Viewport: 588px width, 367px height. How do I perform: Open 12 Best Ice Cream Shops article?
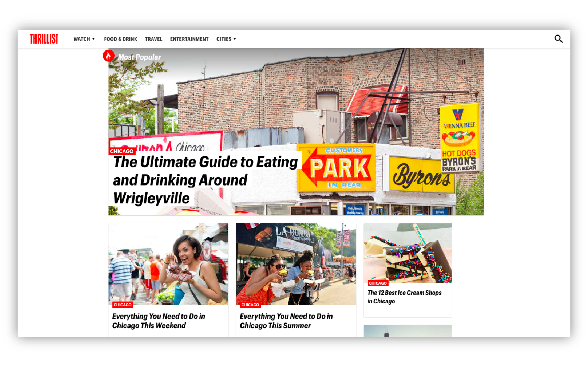[404, 297]
